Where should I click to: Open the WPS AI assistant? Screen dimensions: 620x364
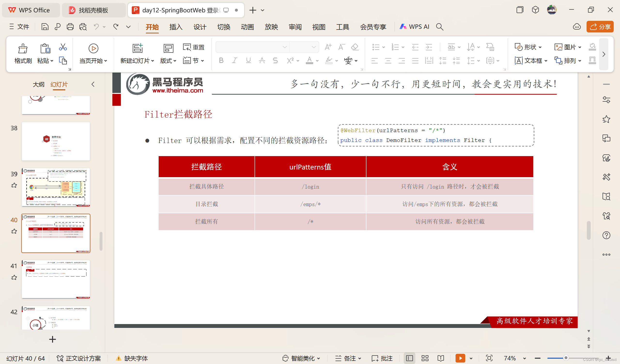pyautogui.click(x=414, y=27)
